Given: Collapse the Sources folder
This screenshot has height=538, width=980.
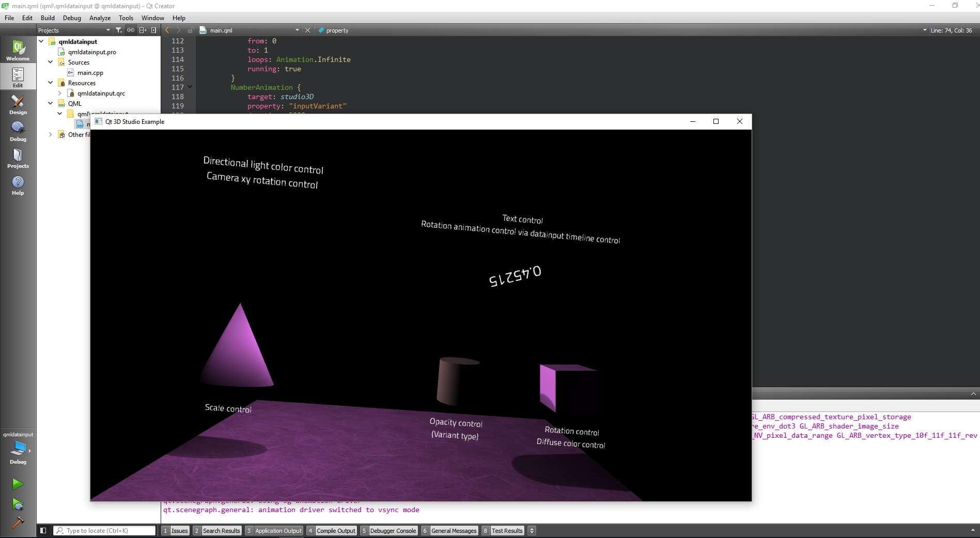Looking at the screenshot, I should (51, 62).
